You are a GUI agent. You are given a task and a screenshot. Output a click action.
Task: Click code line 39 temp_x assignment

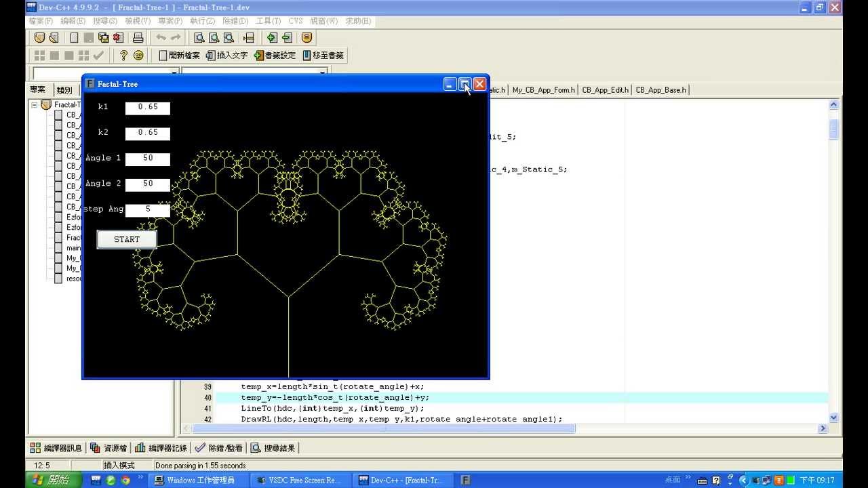pos(332,387)
